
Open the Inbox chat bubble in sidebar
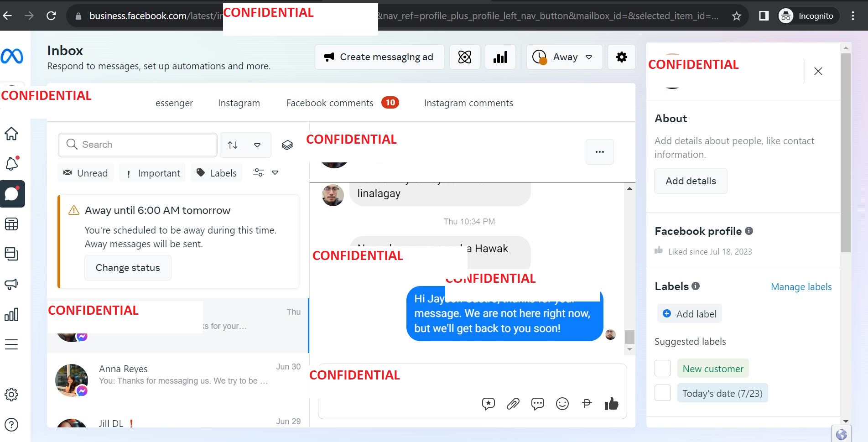point(12,194)
